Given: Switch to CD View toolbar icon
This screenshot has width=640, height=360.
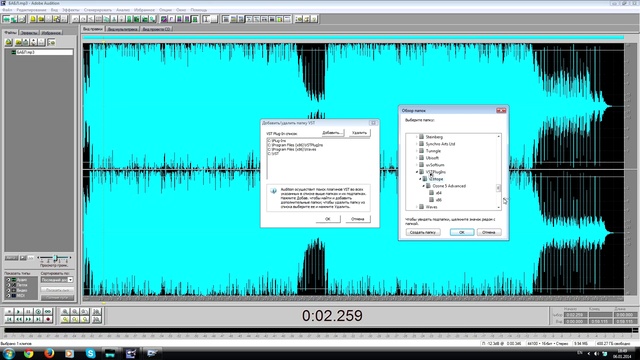Looking at the screenshot, I should [22, 19].
